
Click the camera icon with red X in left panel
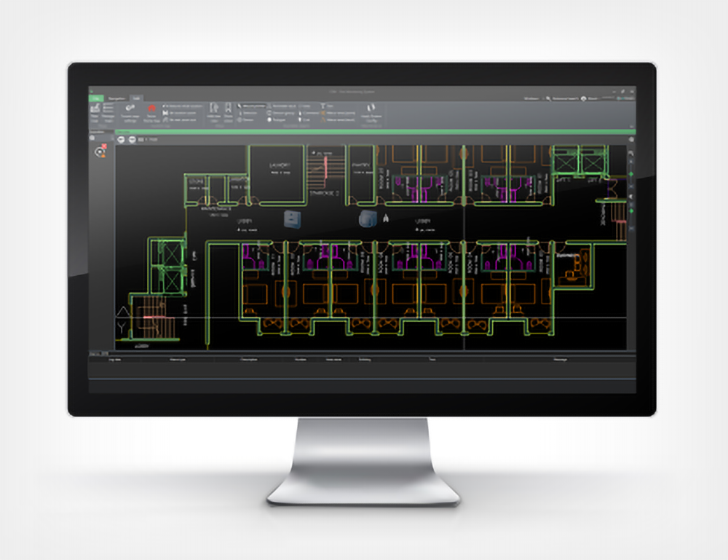coord(100,151)
